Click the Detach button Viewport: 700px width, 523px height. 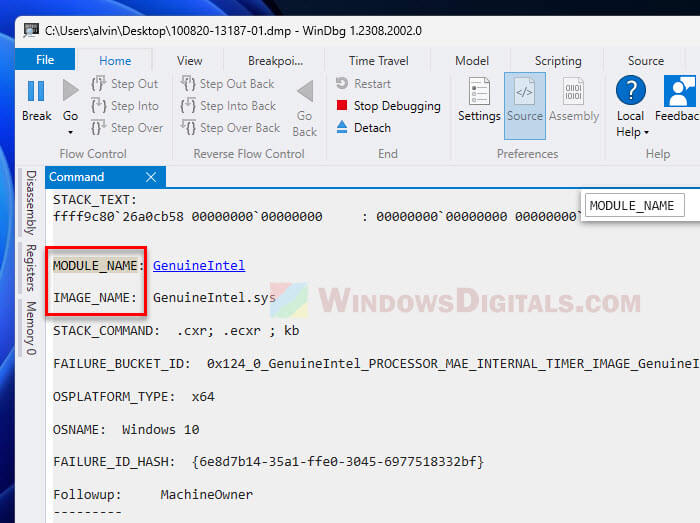coord(363,128)
